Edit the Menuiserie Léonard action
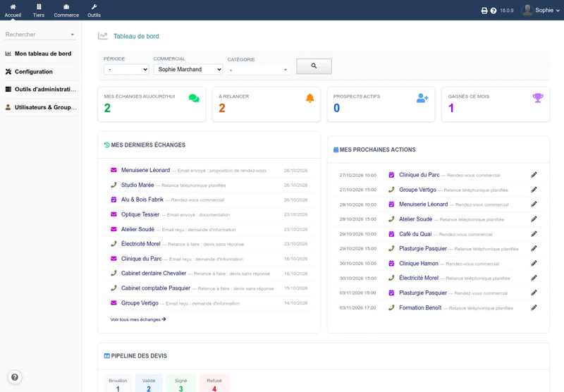This screenshot has width=564, height=392. [x=534, y=204]
